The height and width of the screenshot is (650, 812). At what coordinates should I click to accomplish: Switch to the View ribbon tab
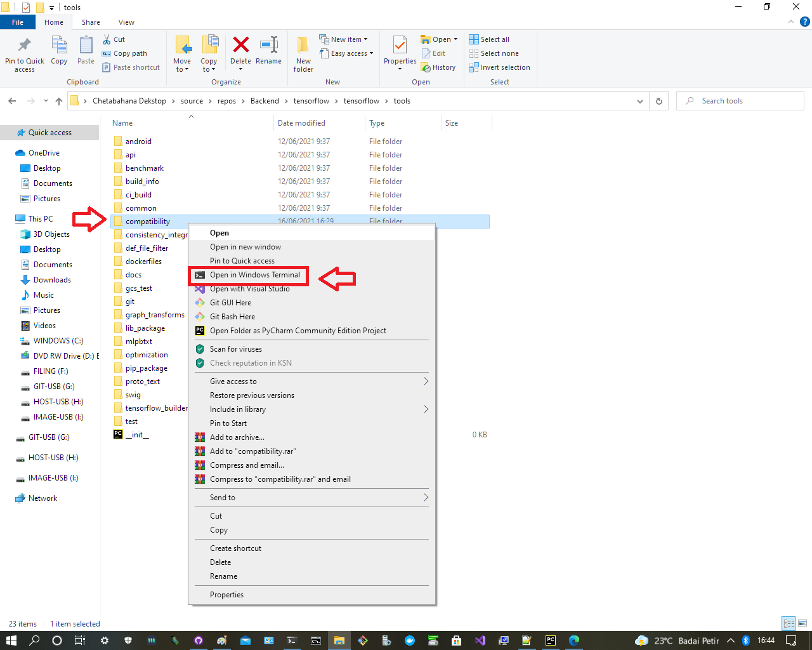(126, 22)
